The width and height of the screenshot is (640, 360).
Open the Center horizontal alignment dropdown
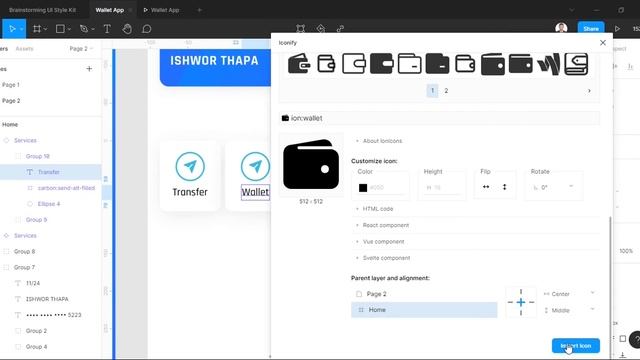(x=569, y=294)
